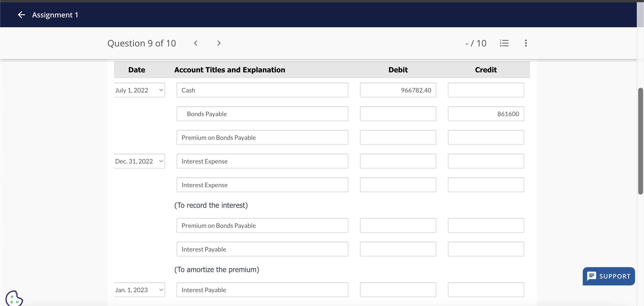Viewport: 644px width, 306px height.
Task: Click the debit field for the first Interest Expense row
Action: (x=398, y=161)
